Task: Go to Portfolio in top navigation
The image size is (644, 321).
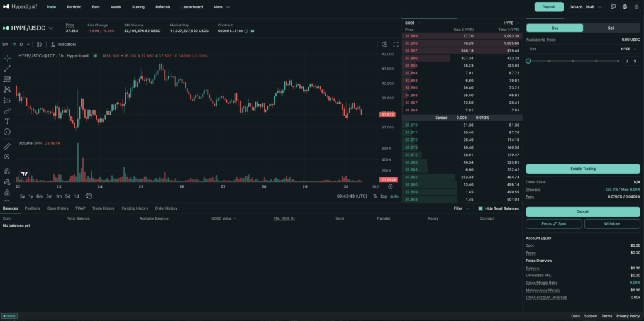Action: click(74, 7)
